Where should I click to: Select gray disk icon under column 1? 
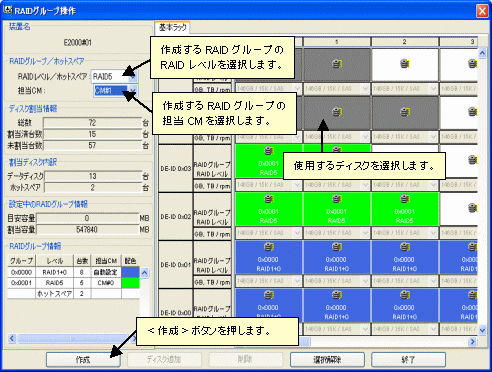[x=337, y=64]
